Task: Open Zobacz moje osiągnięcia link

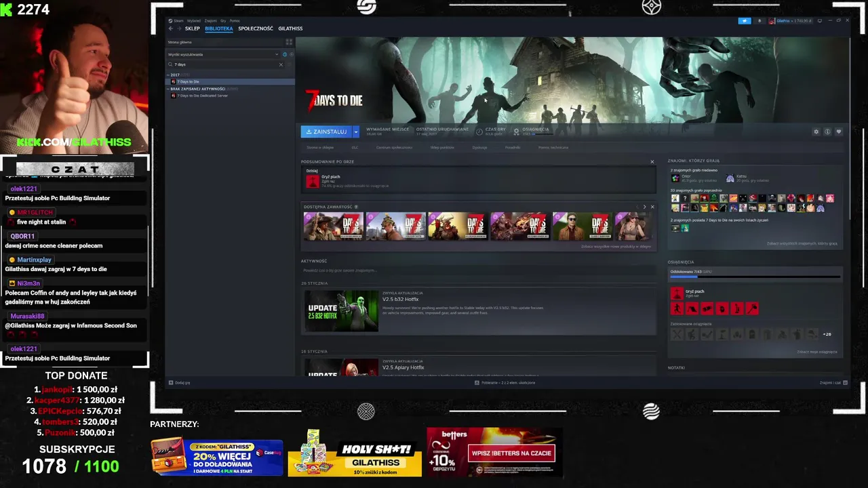Action: (817, 352)
